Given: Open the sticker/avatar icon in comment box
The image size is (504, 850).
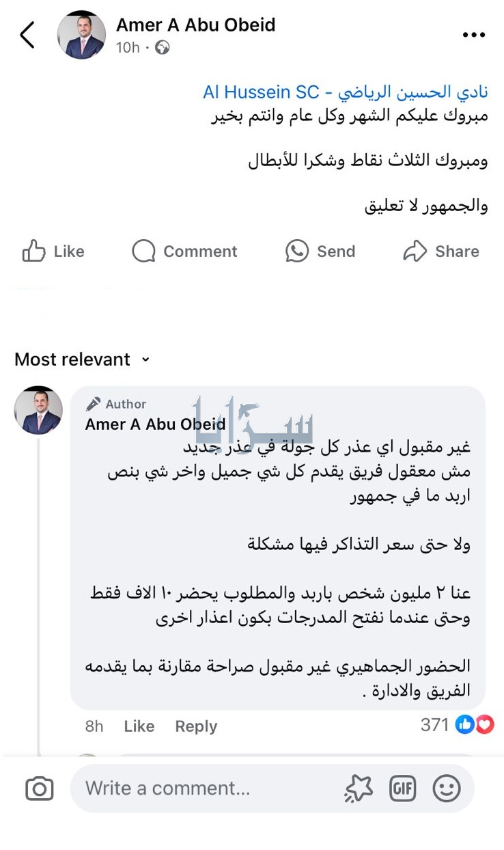Looking at the screenshot, I should pyautogui.click(x=359, y=789).
